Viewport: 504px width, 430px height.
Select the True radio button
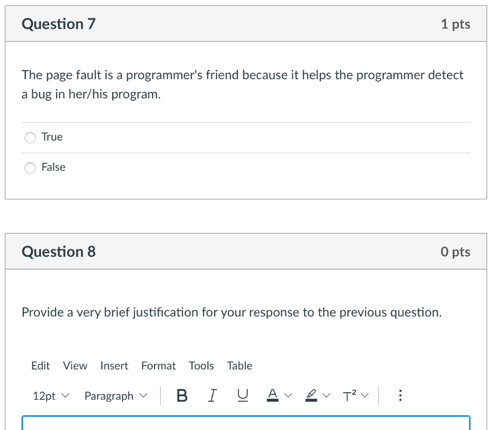coord(31,138)
